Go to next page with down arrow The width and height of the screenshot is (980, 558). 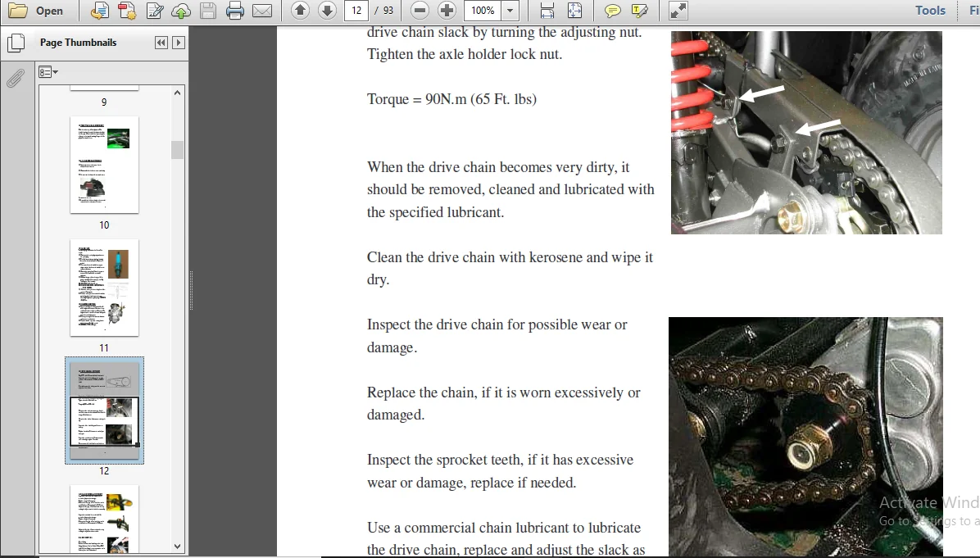coord(328,11)
